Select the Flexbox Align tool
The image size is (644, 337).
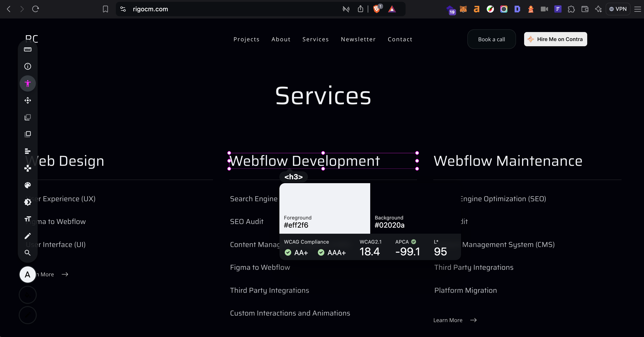click(x=27, y=151)
